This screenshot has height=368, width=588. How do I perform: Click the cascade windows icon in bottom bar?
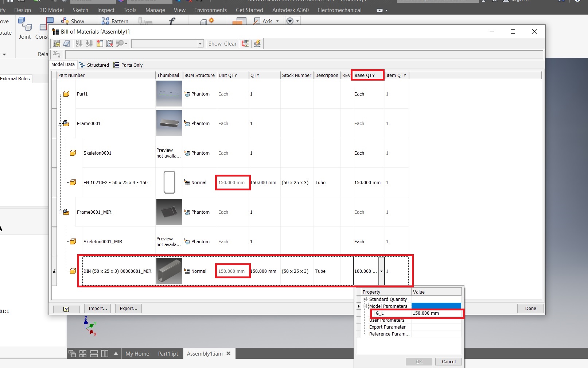[72, 353]
